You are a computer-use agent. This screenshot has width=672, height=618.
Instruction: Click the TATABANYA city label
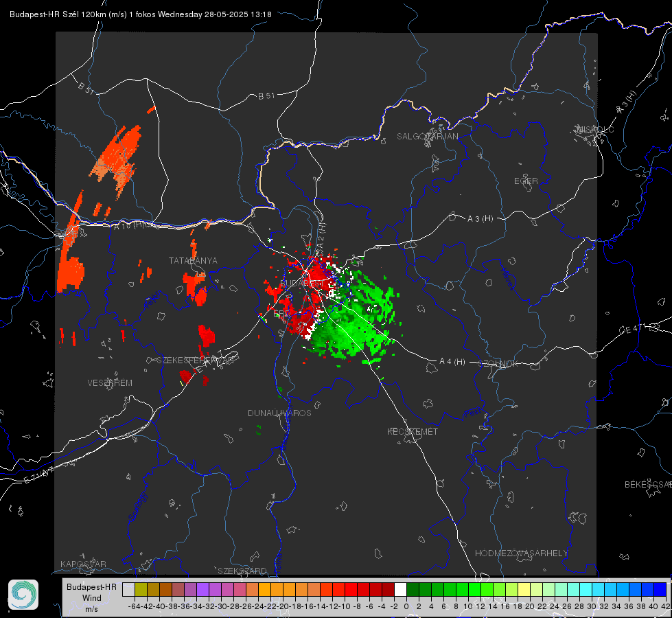pyautogui.click(x=193, y=261)
